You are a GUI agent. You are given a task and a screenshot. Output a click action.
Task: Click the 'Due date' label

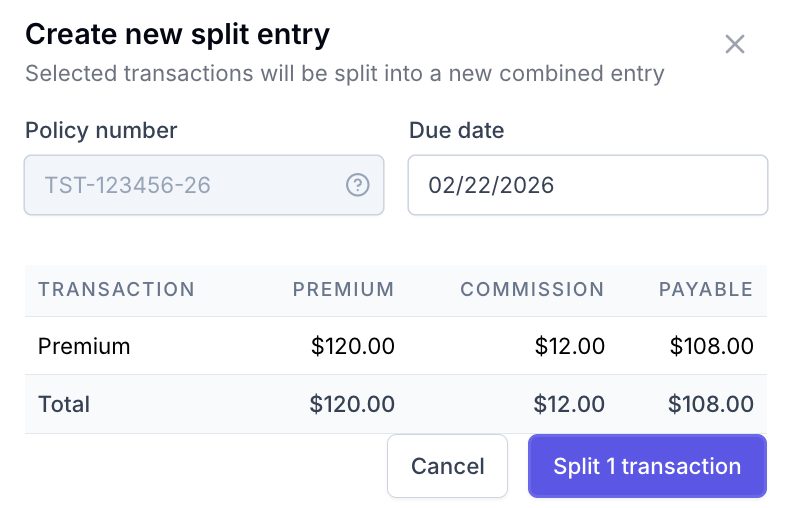click(x=456, y=130)
